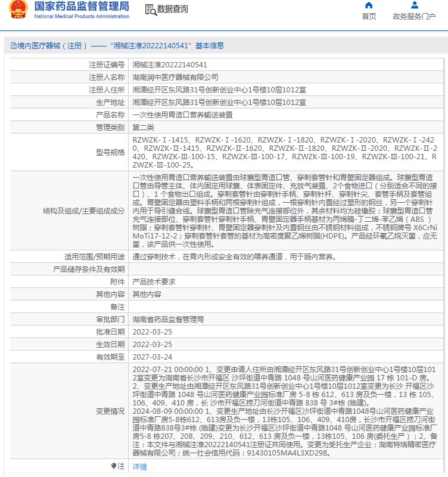Click the 境内医疗器械（注册）基本信息 heading
This screenshot has width=448, height=477.
(x=117, y=46)
